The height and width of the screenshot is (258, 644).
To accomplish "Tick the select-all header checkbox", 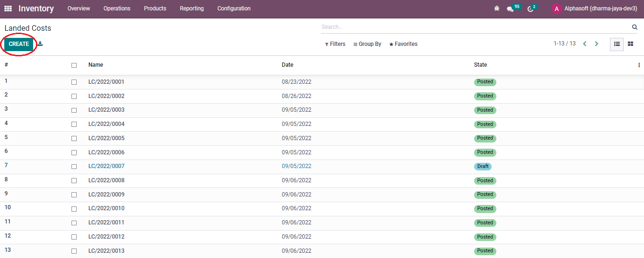I will pos(74,65).
